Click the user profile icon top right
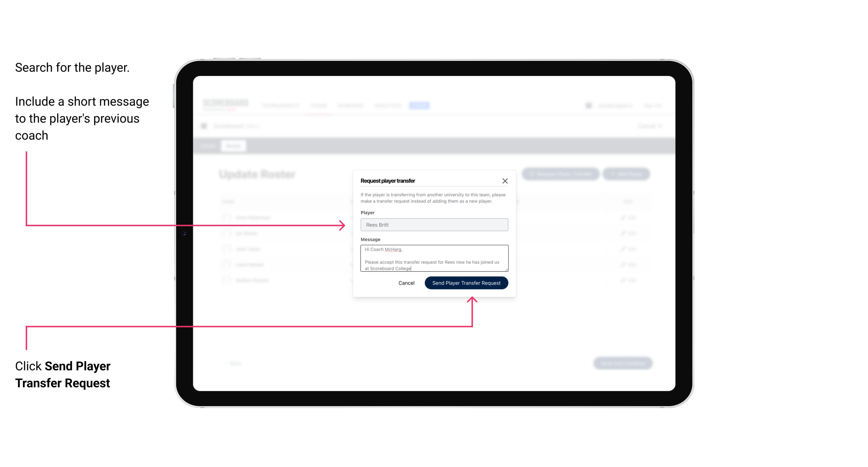The width and height of the screenshot is (868, 467). pyautogui.click(x=590, y=105)
